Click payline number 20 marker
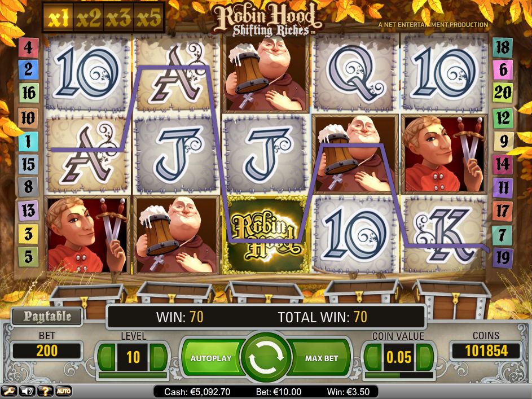 pyautogui.click(x=503, y=92)
